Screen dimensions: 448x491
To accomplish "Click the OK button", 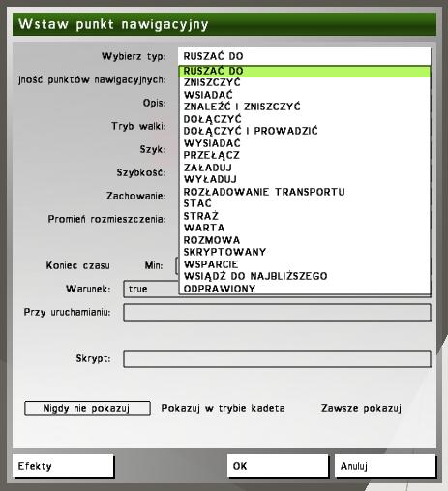I will coord(278,466).
